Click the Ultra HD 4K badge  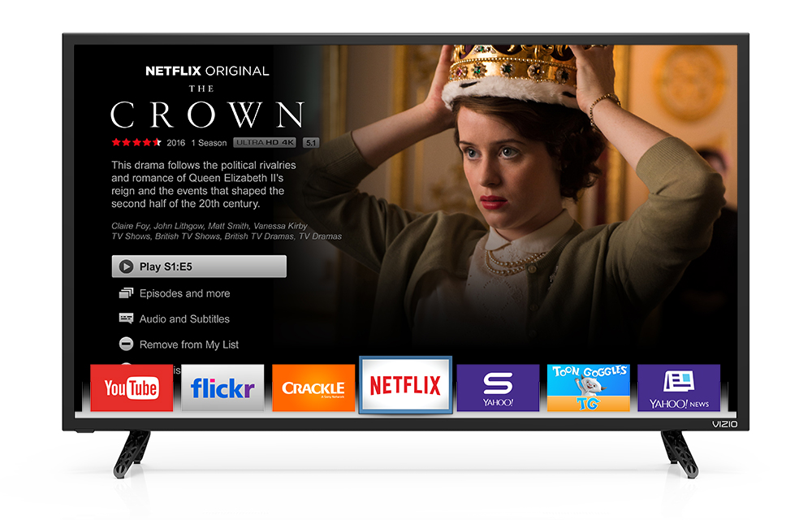point(265,142)
